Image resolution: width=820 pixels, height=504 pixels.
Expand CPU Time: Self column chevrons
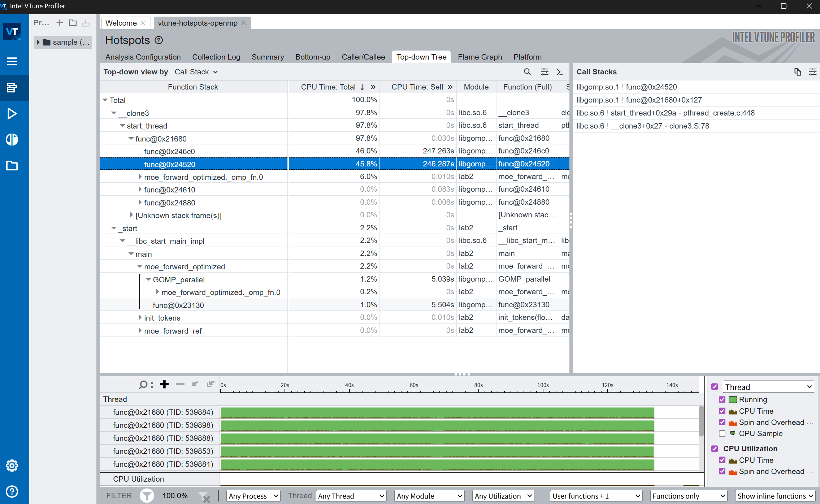tap(450, 87)
